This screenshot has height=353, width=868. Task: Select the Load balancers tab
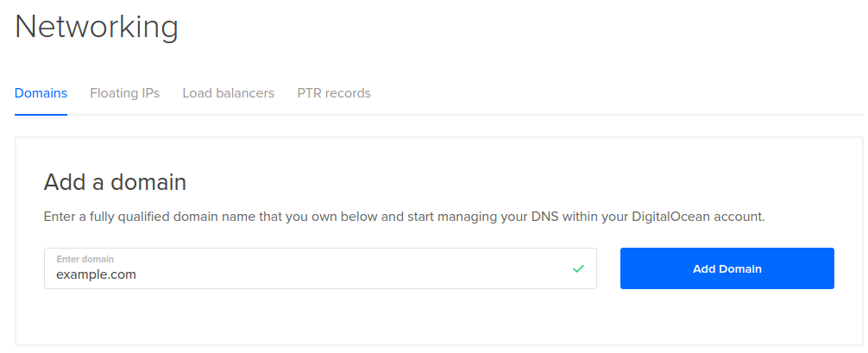tap(228, 93)
